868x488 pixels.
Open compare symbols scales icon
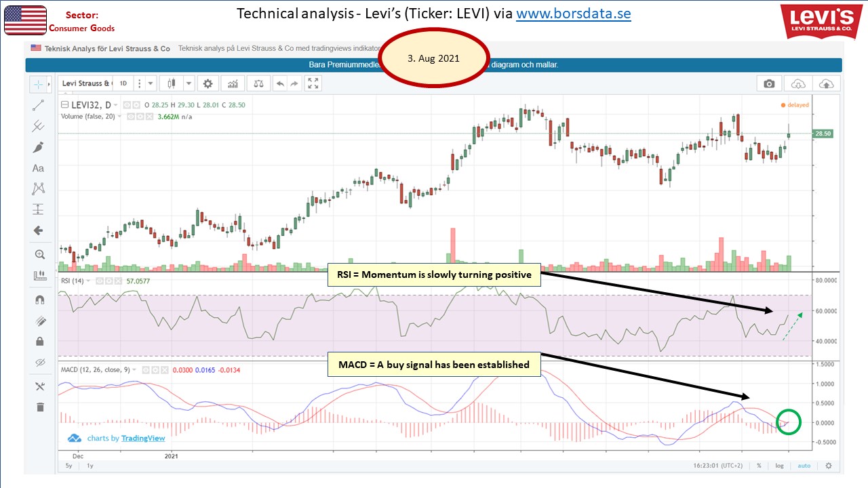(x=258, y=83)
